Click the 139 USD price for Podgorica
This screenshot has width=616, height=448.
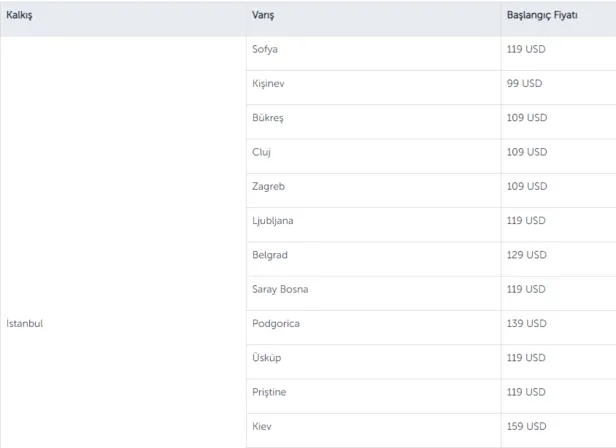527,323
